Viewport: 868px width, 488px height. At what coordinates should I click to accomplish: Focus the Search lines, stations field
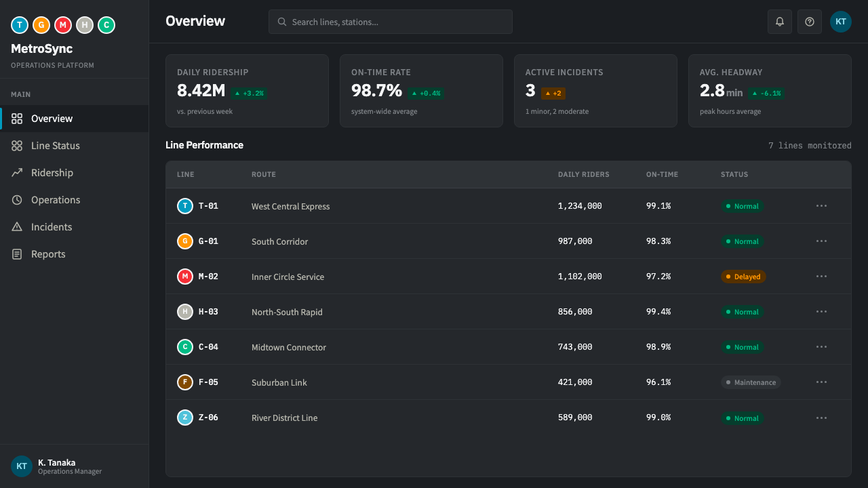click(391, 22)
